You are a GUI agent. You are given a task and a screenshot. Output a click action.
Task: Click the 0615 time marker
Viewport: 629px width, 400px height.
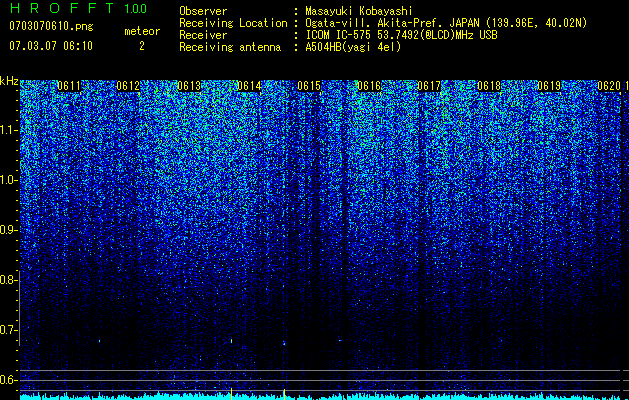309,86
